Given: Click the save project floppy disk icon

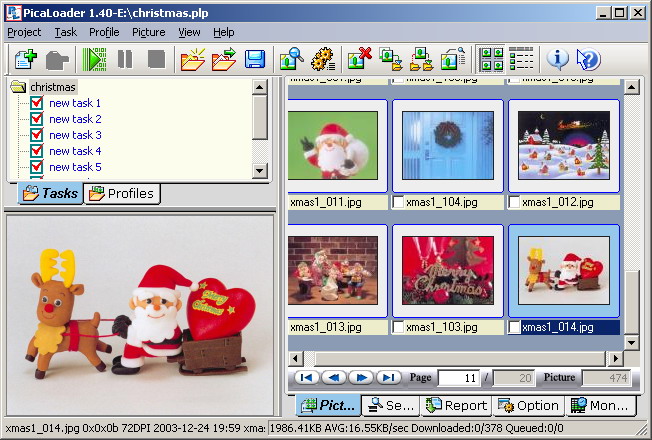Looking at the screenshot, I should 255,59.
